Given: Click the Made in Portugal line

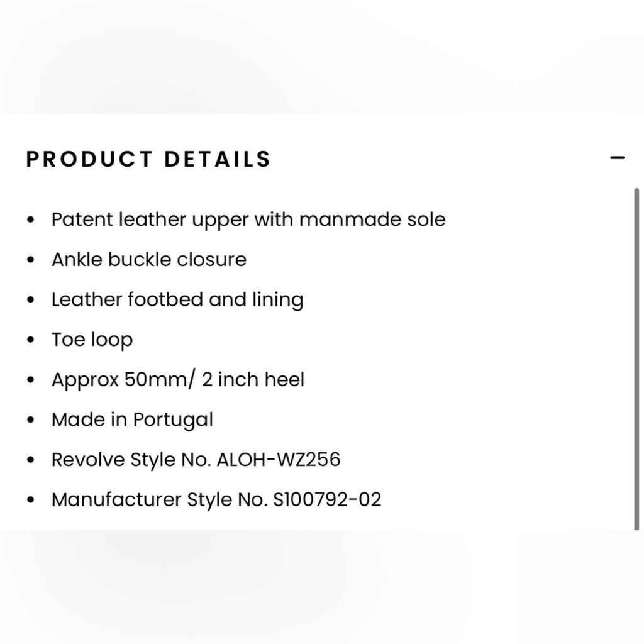Looking at the screenshot, I should click(132, 419).
